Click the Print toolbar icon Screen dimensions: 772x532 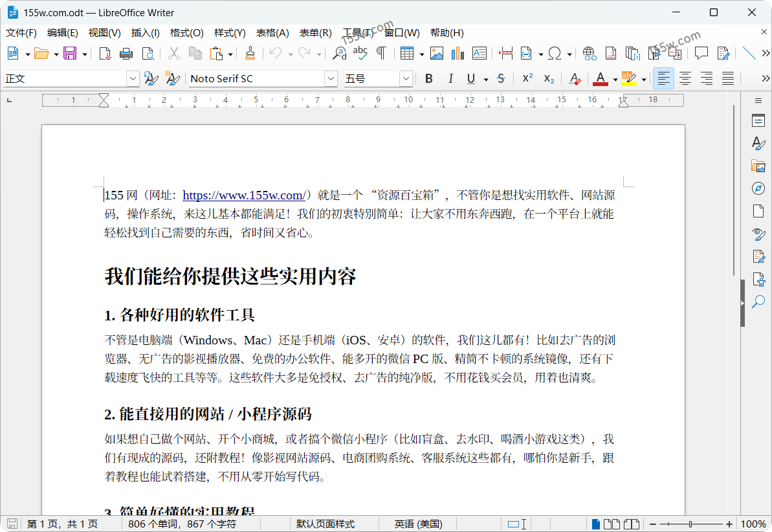point(126,54)
